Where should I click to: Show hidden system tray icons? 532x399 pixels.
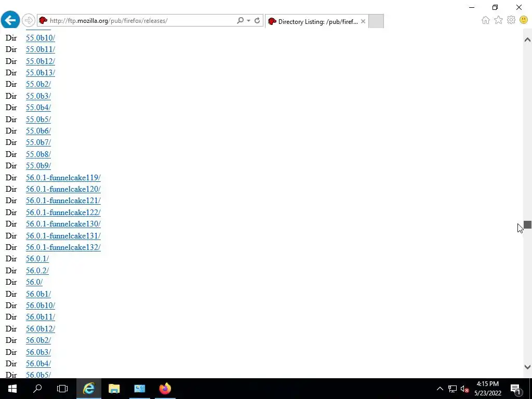pos(440,389)
